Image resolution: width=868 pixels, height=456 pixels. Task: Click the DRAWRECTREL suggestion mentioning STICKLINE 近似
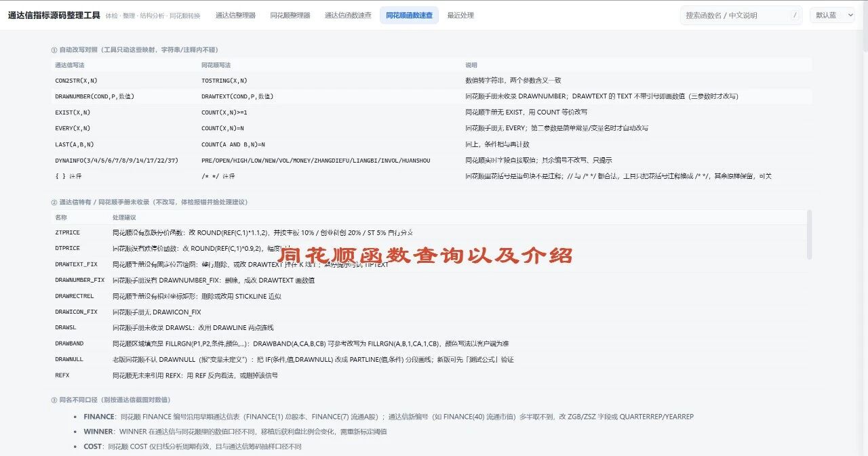[197, 296]
